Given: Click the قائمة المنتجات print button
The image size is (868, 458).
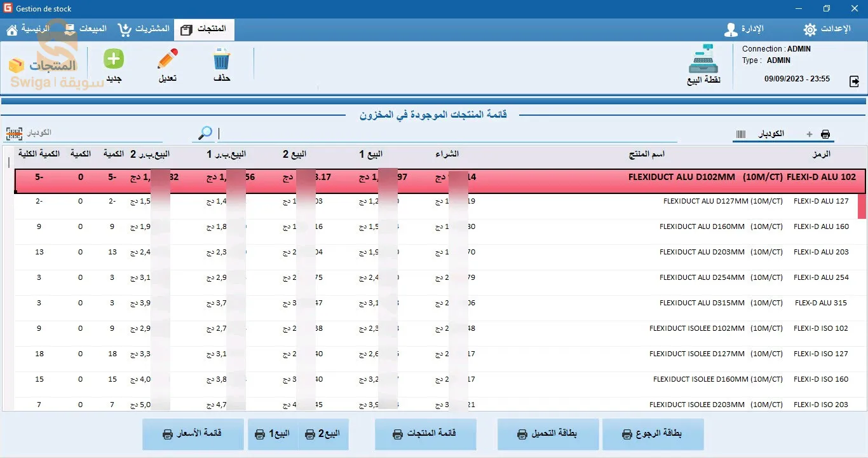Looking at the screenshot, I should coord(425,434).
